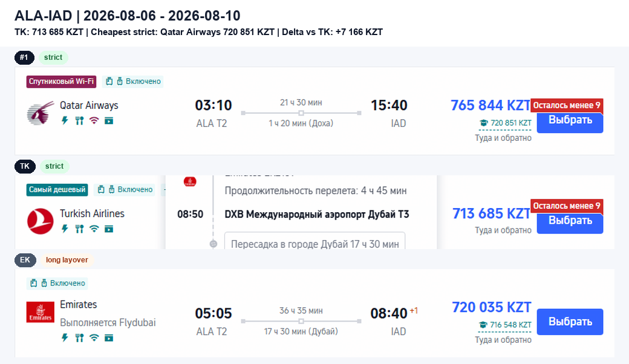Click the long layover tag

pos(67,260)
